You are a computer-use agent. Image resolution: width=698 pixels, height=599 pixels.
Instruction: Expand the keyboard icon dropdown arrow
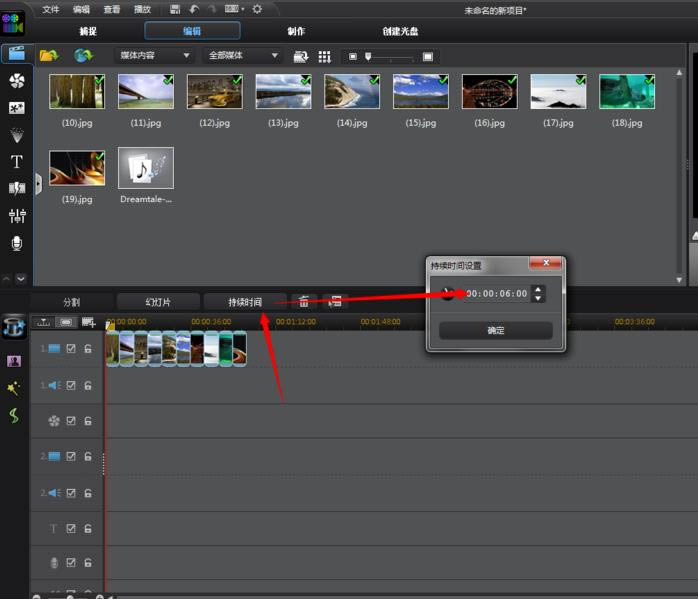coord(243,9)
